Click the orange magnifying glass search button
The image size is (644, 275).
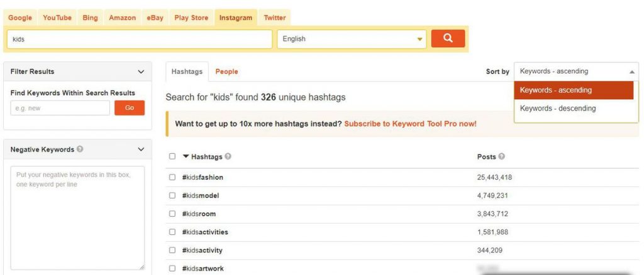(448, 38)
